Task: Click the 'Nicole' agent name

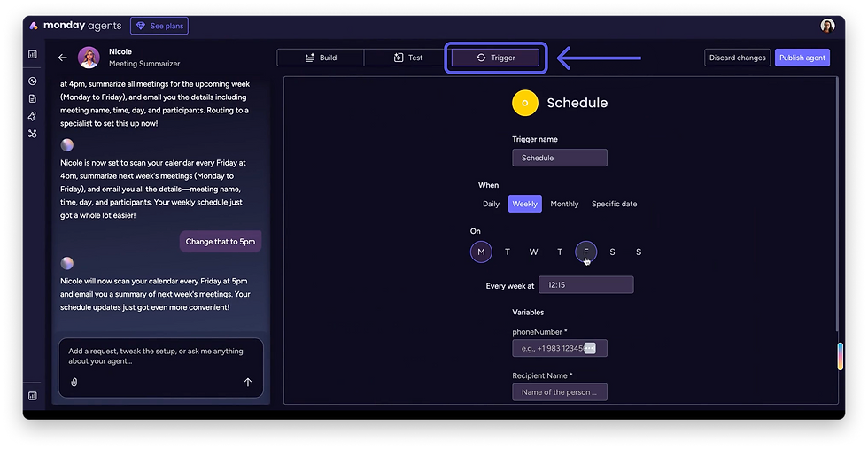Action: [120, 51]
